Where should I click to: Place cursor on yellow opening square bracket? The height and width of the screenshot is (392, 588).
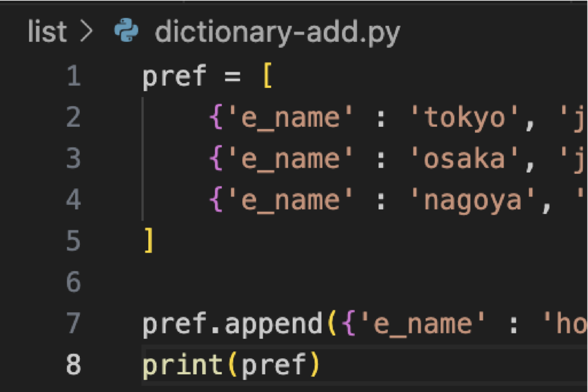pos(267,76)
